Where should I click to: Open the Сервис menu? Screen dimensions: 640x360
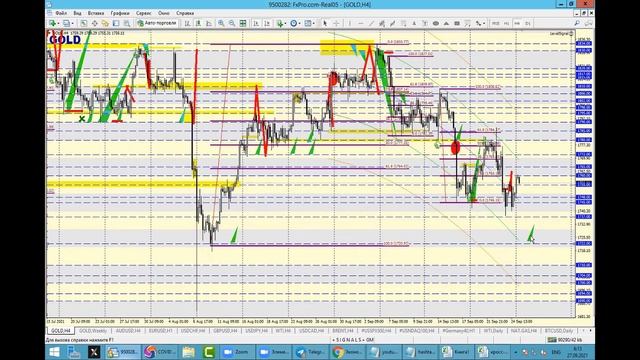coord(143,13)
